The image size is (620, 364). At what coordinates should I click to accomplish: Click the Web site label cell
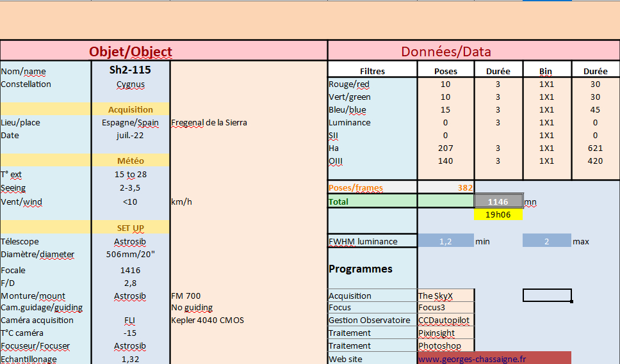pyautogui.click(x=373, y=359)
